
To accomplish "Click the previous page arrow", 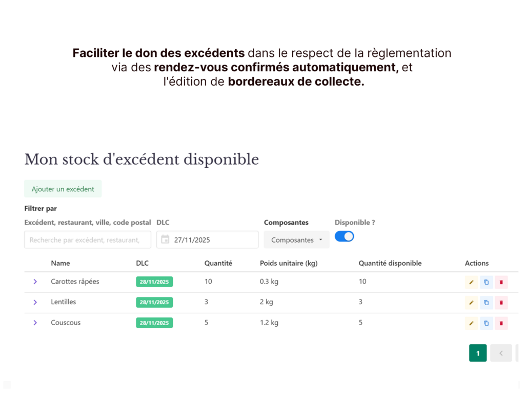I will click(x=501, y=353).
